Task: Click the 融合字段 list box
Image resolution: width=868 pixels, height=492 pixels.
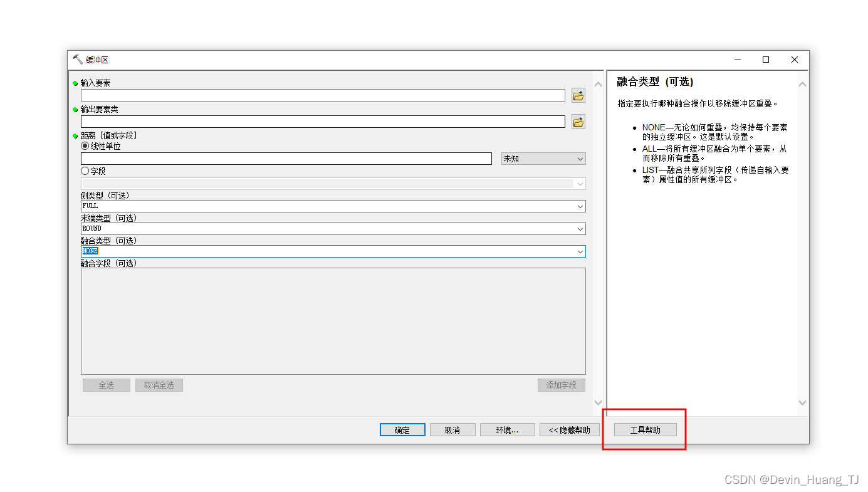Action: (333, 322)
